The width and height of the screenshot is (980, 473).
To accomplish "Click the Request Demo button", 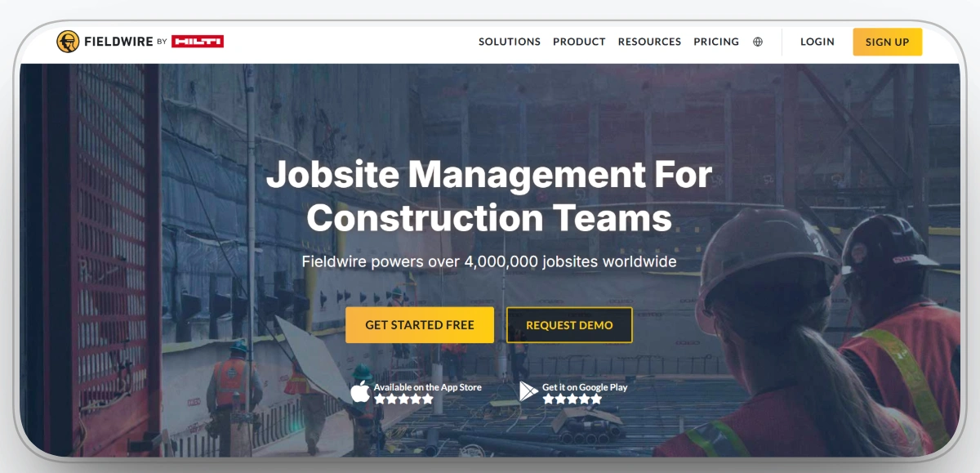I will pos(569,325).
